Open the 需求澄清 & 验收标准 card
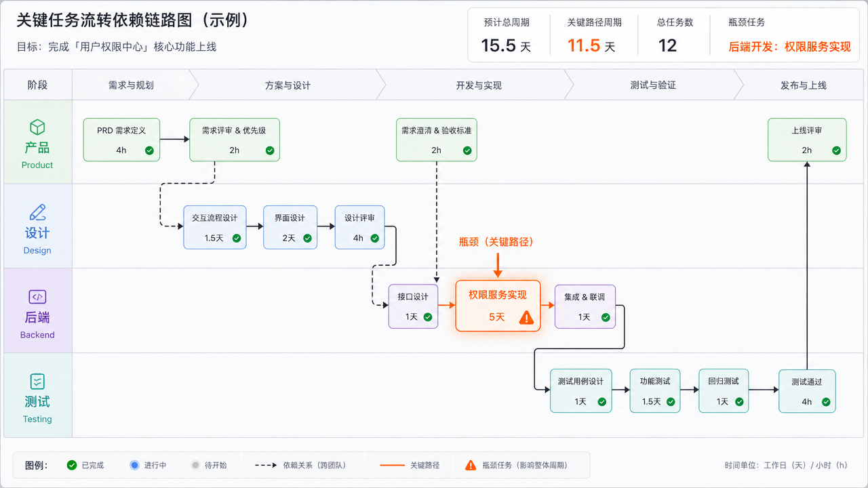This screenshot has height=488, width=868. pos(436,140)
